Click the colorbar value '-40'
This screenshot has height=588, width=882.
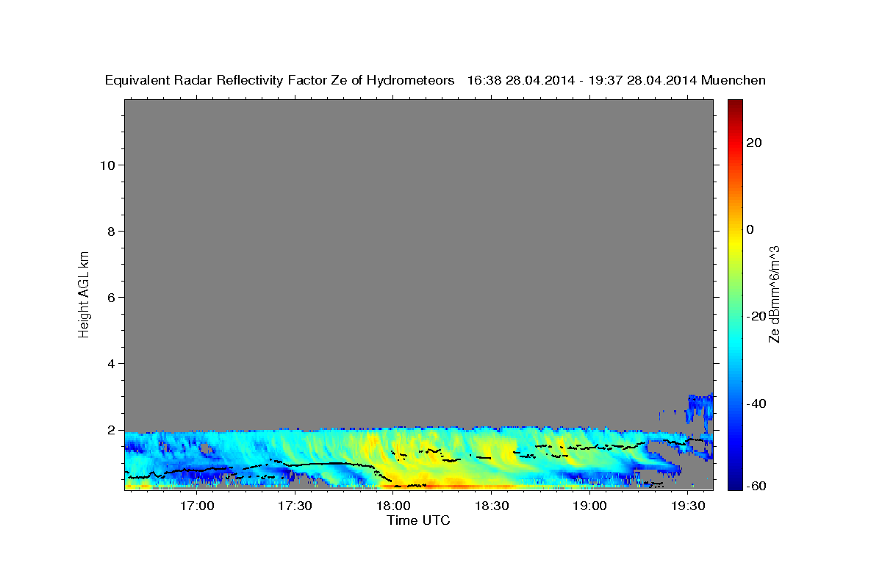[x=757, y=403]
